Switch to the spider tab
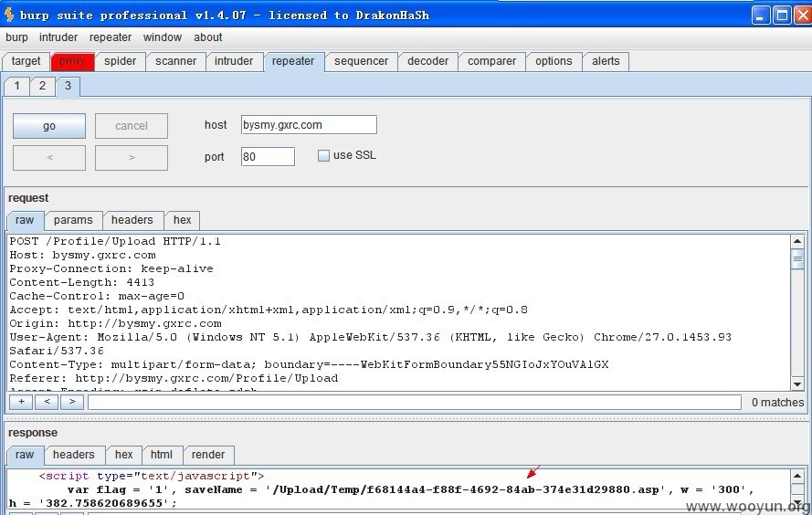812x515 pixels. 121,61
